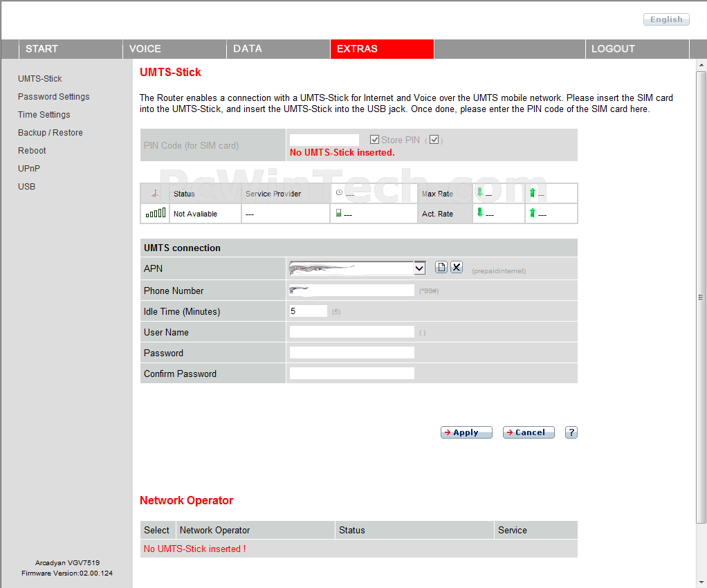The height and width of the screenshot is (588, 707).
Task: Click the 'Select' column header
Action: point(157,531)
